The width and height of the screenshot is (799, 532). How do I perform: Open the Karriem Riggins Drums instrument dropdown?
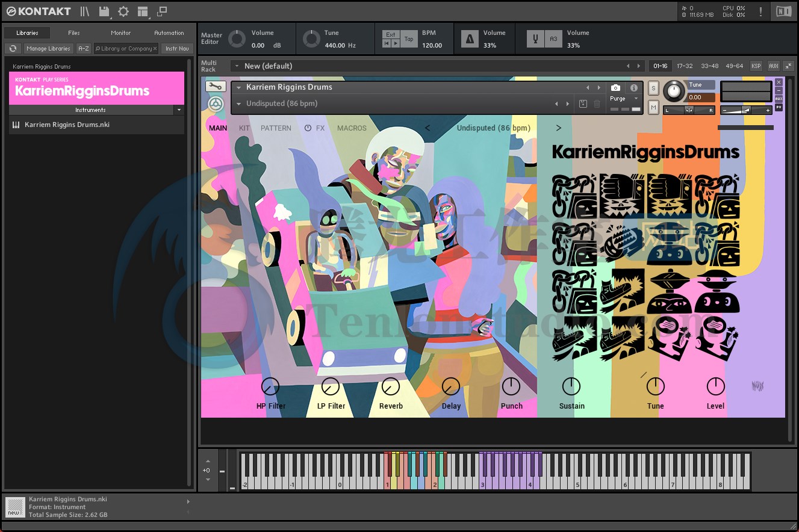pos(238,88)
